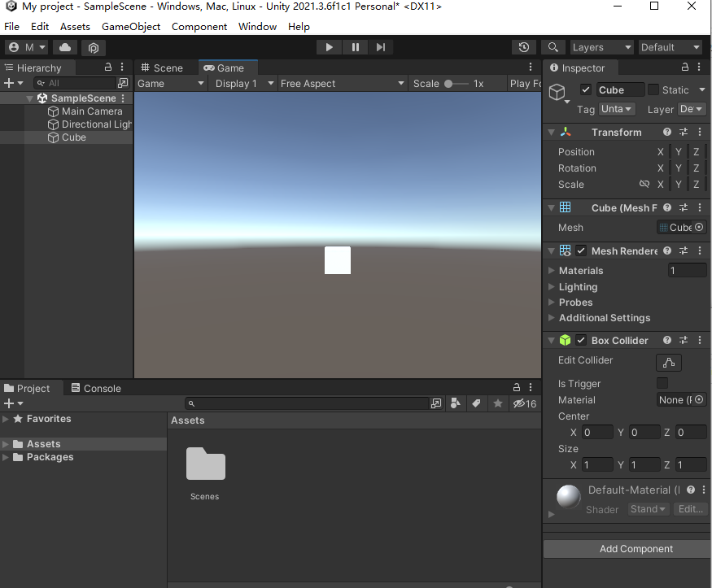Open the Transform presets icon
The width and height of the screenshot is (712, 588).
[x=684, y=132]
